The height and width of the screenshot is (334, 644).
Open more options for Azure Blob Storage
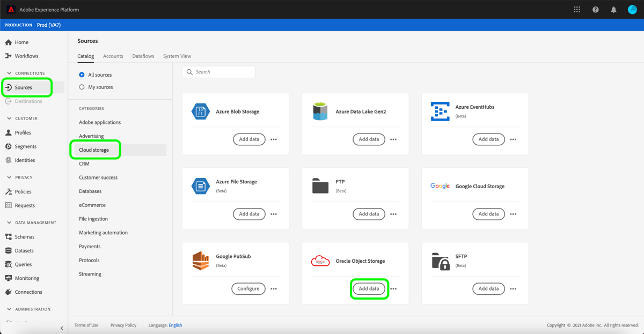tap(274, 139)
